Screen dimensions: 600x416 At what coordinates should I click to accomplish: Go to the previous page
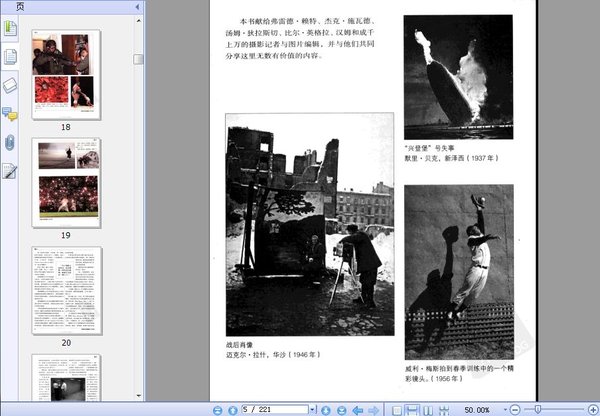pos(233,410)
